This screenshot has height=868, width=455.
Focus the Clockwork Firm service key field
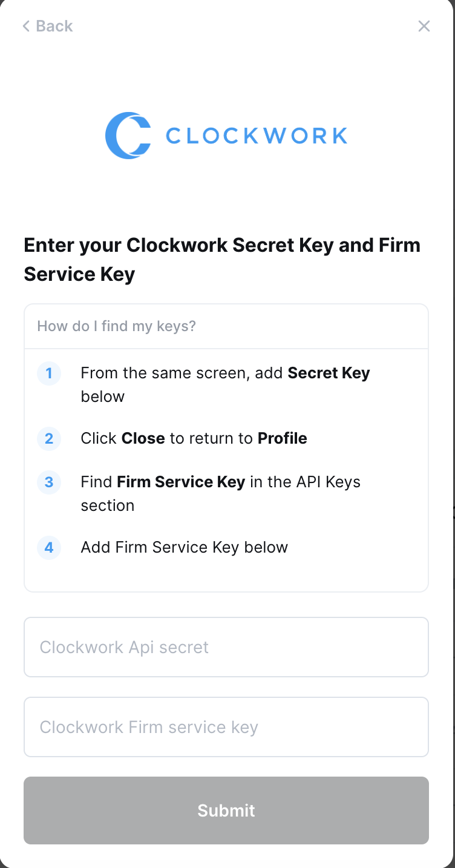pyautogui.click(x=226, y=727)
